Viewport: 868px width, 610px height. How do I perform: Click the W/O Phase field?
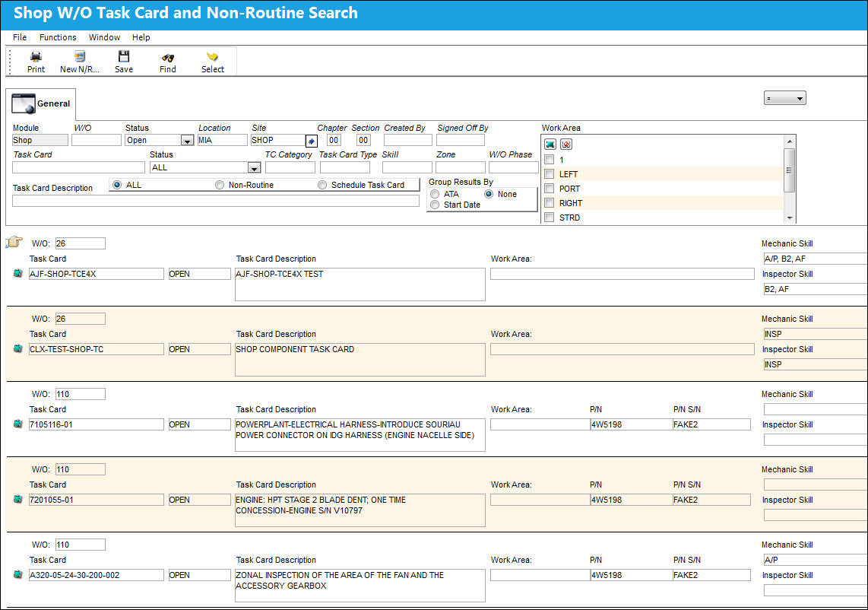coord(514,167)
